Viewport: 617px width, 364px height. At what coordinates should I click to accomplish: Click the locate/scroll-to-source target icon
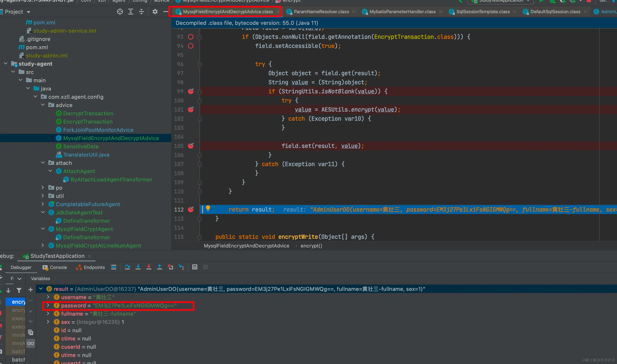[x=120, y=12]
